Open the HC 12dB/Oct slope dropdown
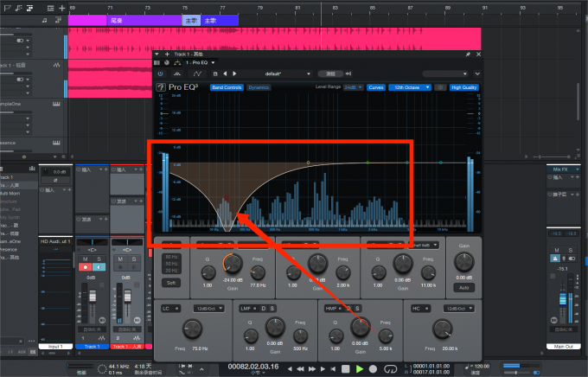588x377 pixels. pos(459,309)
